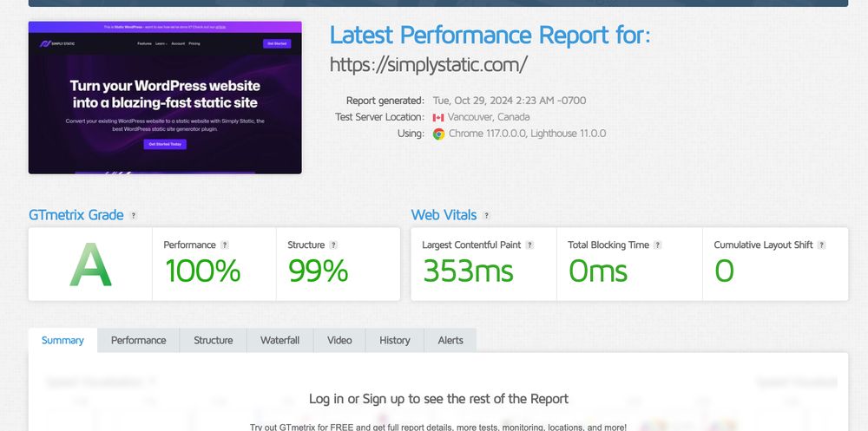
Task: Click the simplystatic.com website screenshot thumbnail
Action: (165, 97)
